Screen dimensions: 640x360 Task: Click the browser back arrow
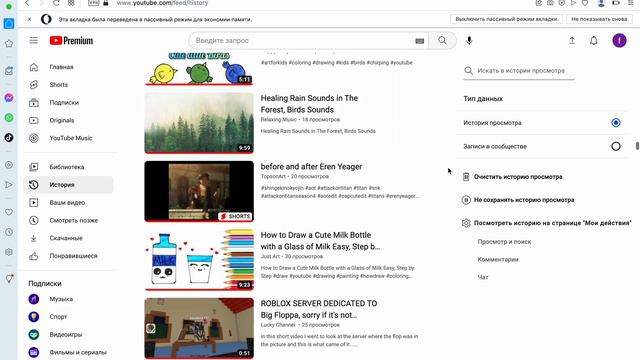[x=27, y=3]
